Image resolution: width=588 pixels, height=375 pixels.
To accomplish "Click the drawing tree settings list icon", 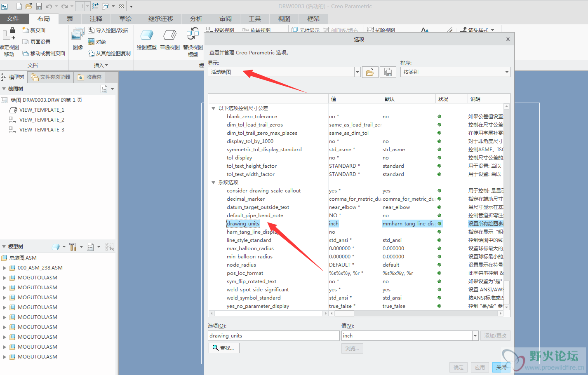I will [104, 89].
